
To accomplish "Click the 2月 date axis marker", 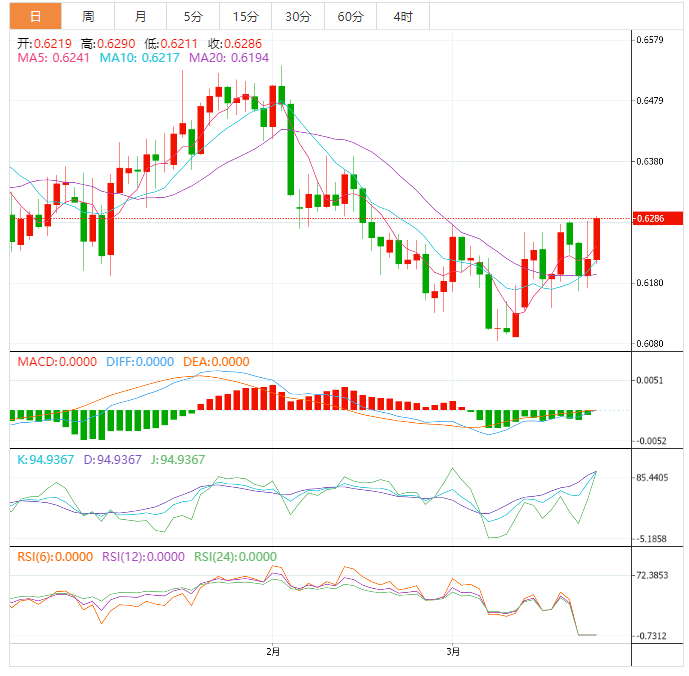I will click(273, 652).
